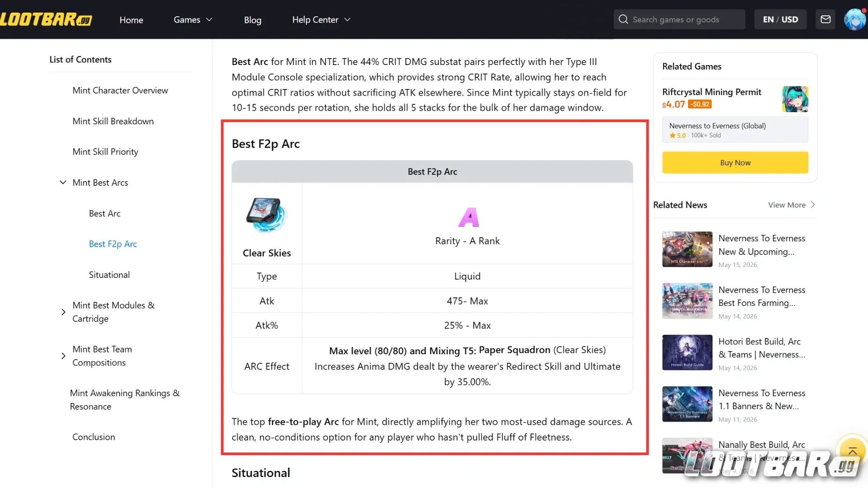Open the Hotori Build Guide thumbnail
Image resolution: width=868 pixels, height=488 pixels.
coord(687,352)
